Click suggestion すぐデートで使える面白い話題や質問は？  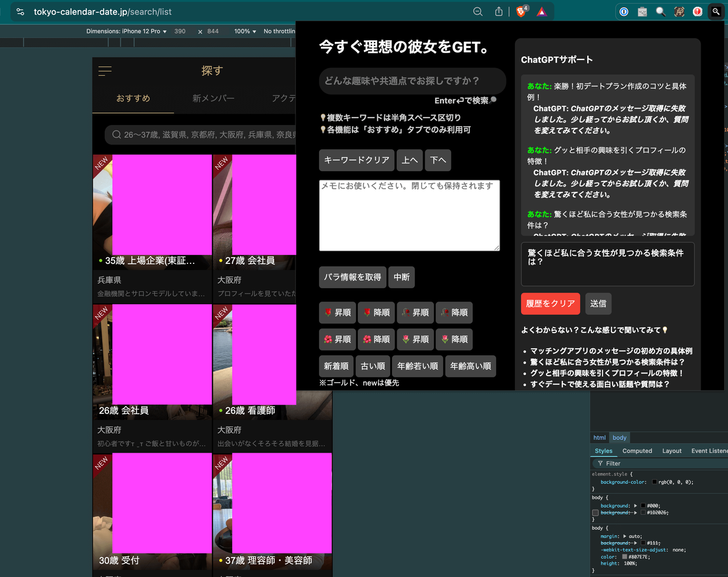point(600,385)
